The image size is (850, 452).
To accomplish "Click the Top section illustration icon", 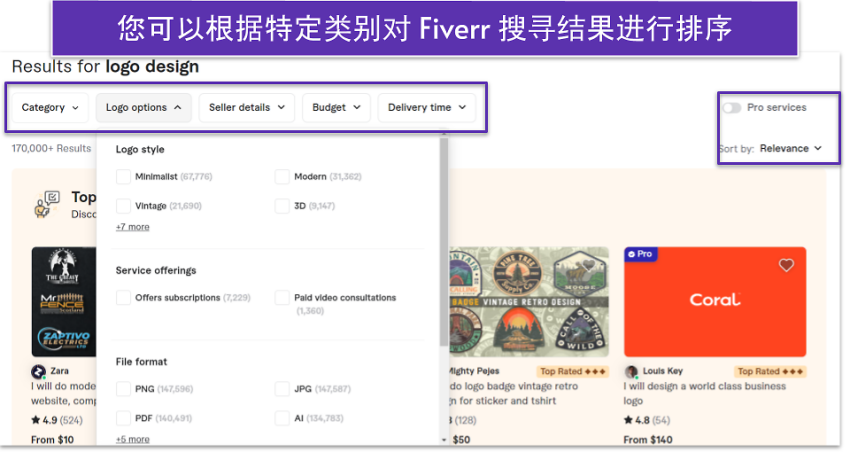I will pos(47,205).
